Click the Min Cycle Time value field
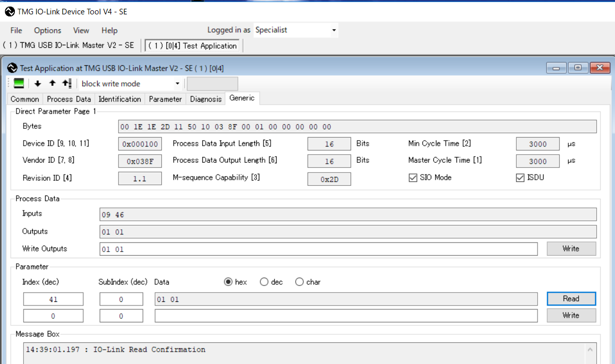 [x=537, y=144]
